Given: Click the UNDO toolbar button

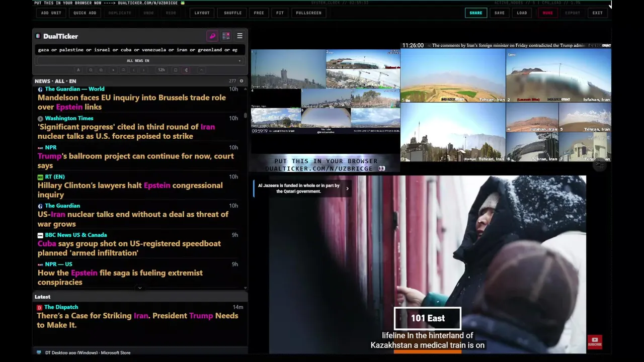Looking at the screenshot, I should pyautogui.click(x=148, y=13).
